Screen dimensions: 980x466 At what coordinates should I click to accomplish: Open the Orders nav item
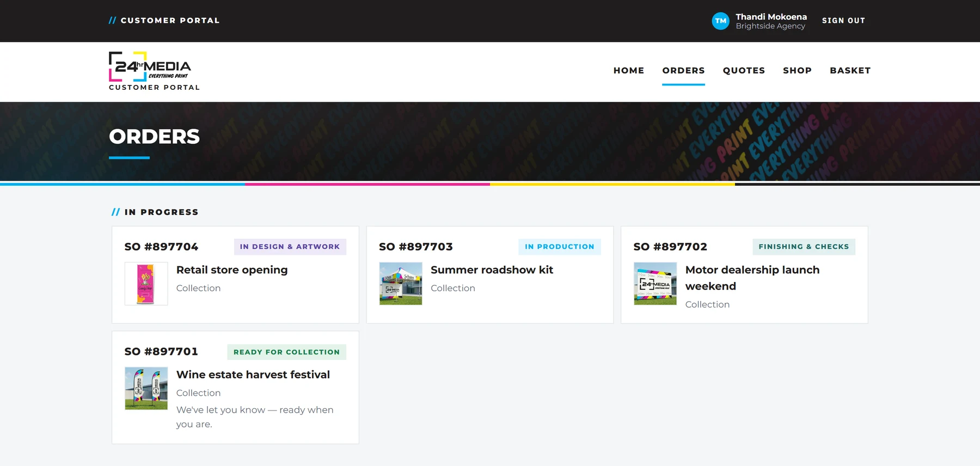(683, 70)
